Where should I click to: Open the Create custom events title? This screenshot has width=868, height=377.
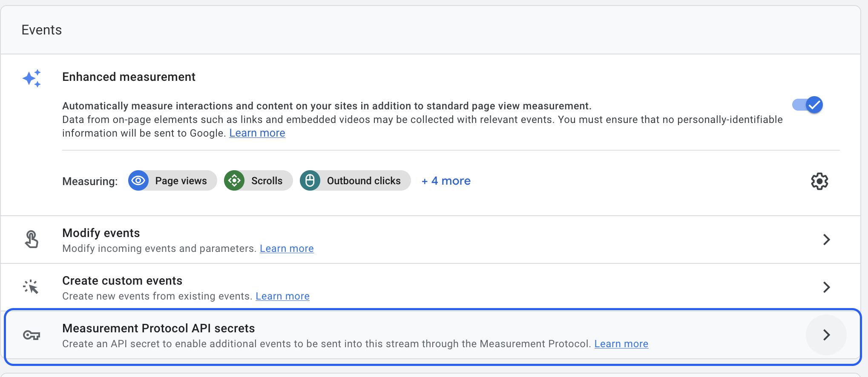tap(122, 280)
